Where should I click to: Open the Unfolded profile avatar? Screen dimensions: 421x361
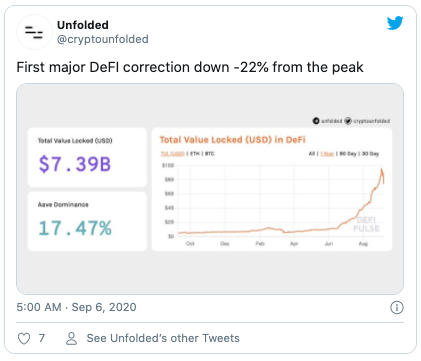click(34, 32)
